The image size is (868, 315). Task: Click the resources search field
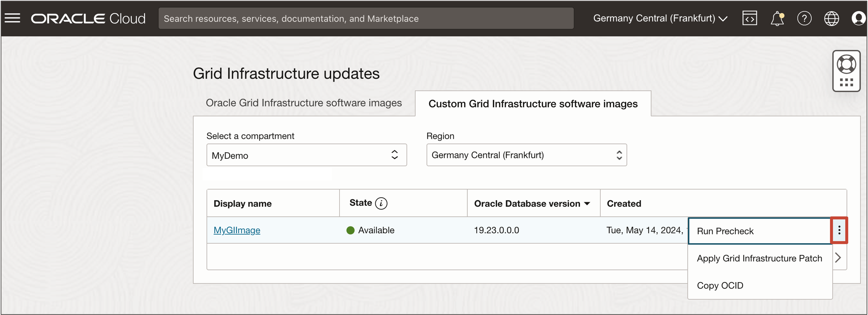click(366, 18)
